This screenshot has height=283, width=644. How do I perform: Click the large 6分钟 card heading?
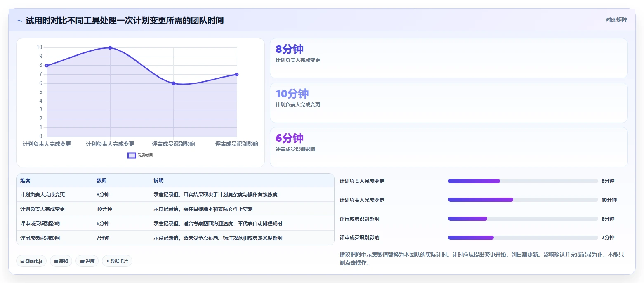[x=290, y=138]
